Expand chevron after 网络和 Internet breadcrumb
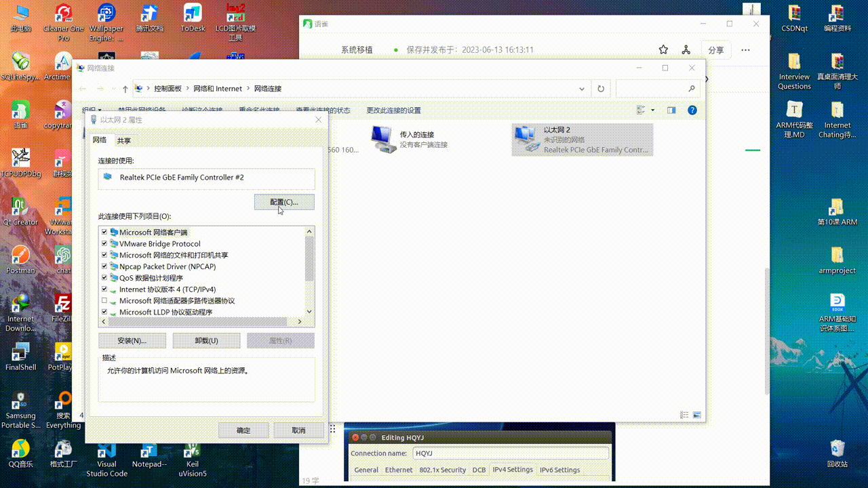This screenshot has height=488, width=868. 248,89
